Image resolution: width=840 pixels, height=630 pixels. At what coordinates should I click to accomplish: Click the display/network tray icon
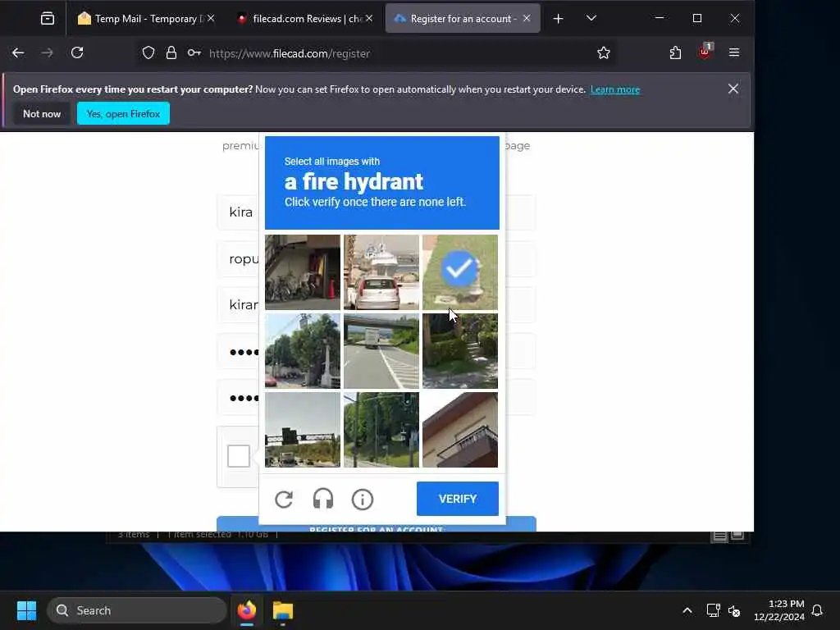click(x=713, y=610)
